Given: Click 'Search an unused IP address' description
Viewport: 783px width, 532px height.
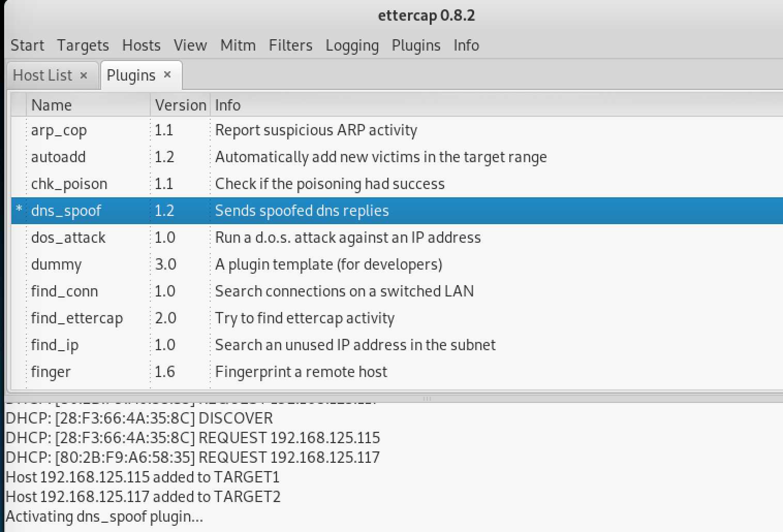Looking at the screenshot, I should (355, 345).
